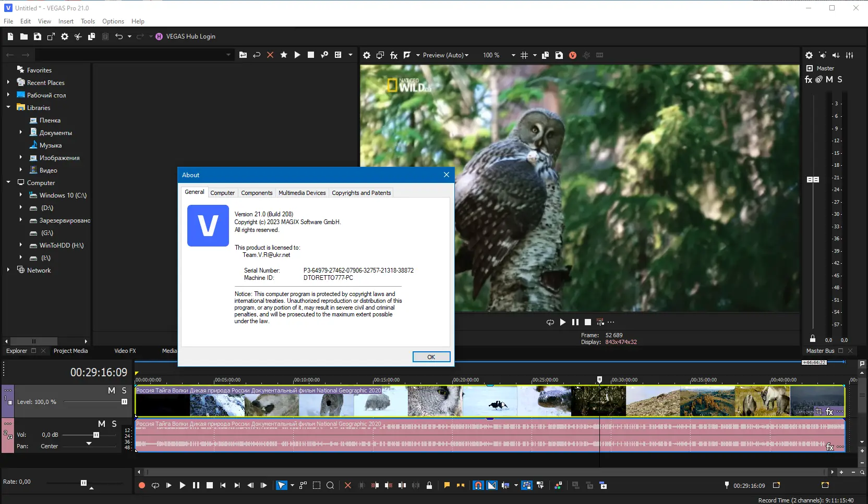This screenshot has height=504, width=868.
Task: Pause timeline playback in transport bar
Action: click(196, 485)
